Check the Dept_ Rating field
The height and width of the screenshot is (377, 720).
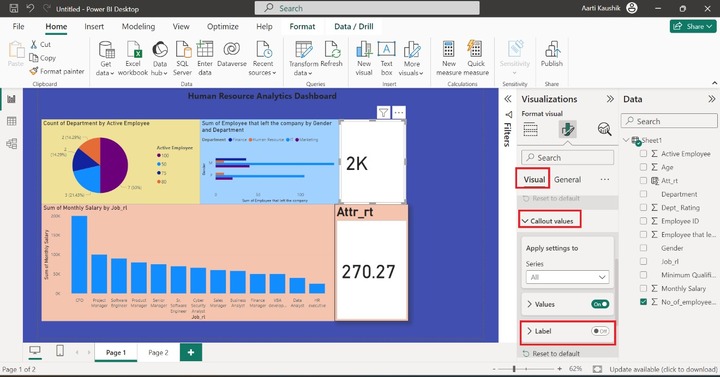(643, 208)
